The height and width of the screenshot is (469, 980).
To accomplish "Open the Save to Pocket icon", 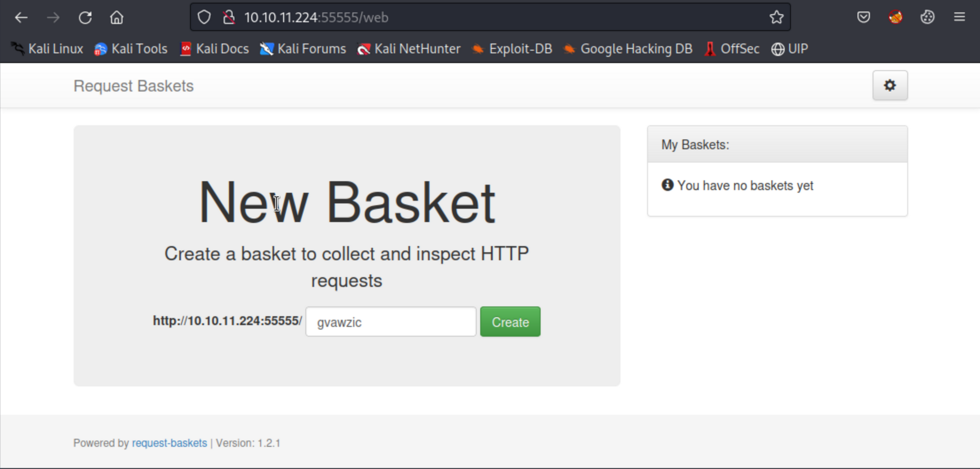I will [863, 17].
